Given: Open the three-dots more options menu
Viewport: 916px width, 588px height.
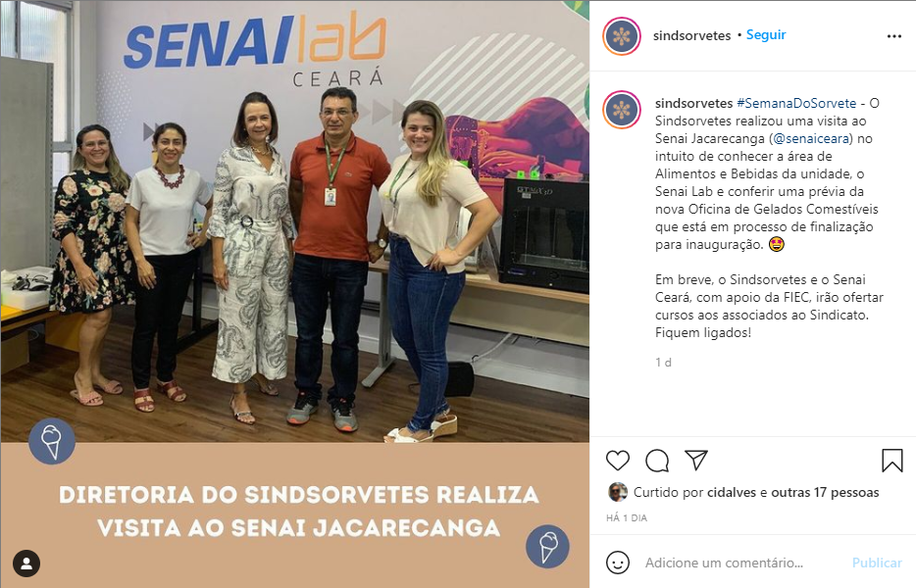Looking at the screenshot, I should [x=893, y=36].
